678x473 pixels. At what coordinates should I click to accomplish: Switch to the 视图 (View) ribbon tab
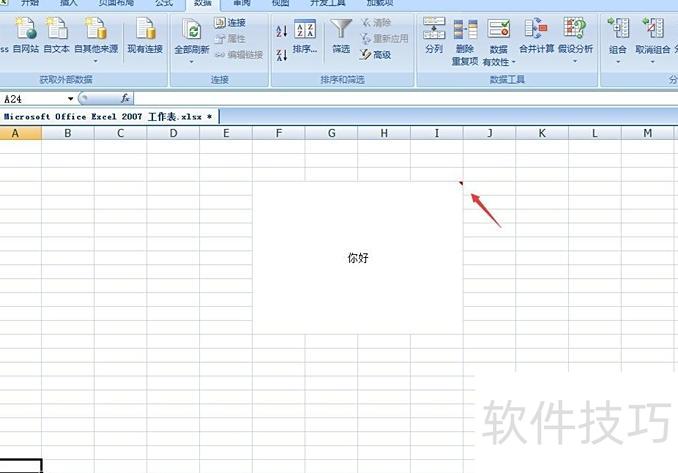point(280,3)
